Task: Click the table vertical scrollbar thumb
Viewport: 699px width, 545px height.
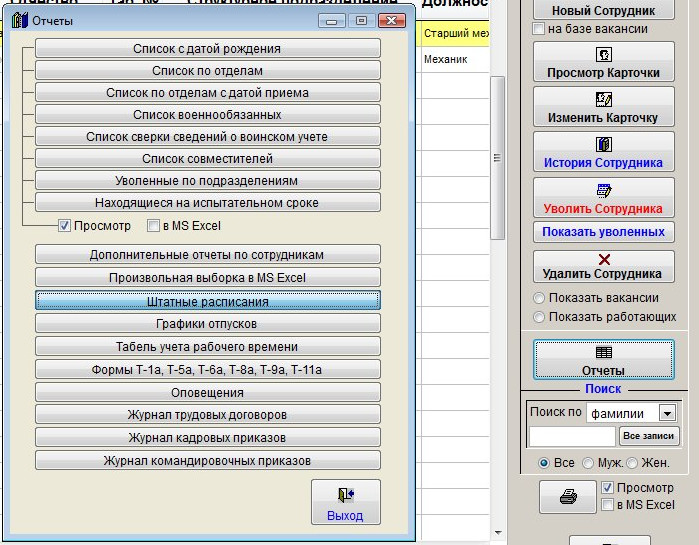Action: [497, 158]
